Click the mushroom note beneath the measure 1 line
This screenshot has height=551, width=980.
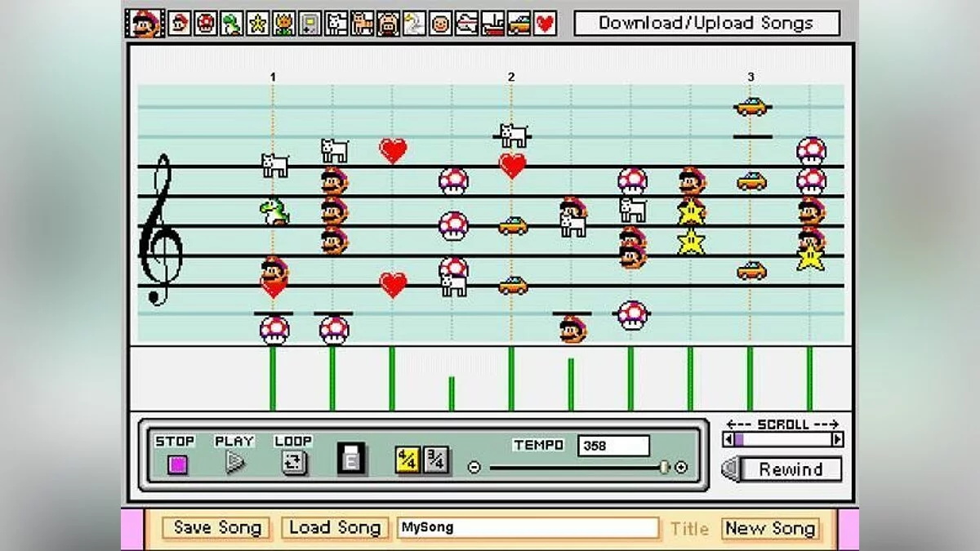pos(274,330)
